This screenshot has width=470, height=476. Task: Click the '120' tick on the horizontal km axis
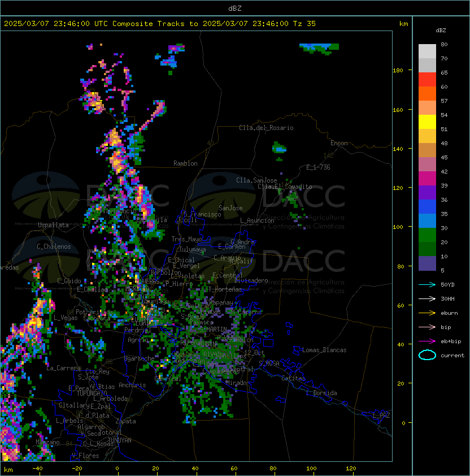(351, 469)
